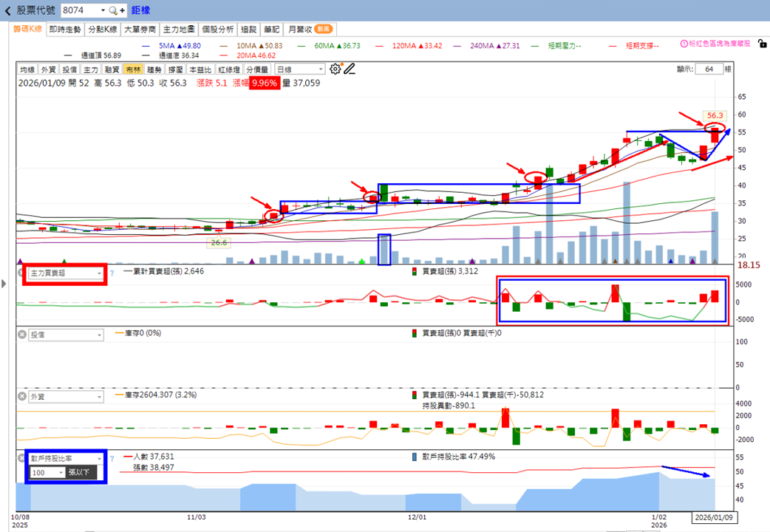Expand the left side panel arrow
The height and width of the screenshot is (532, 770).
4,284
